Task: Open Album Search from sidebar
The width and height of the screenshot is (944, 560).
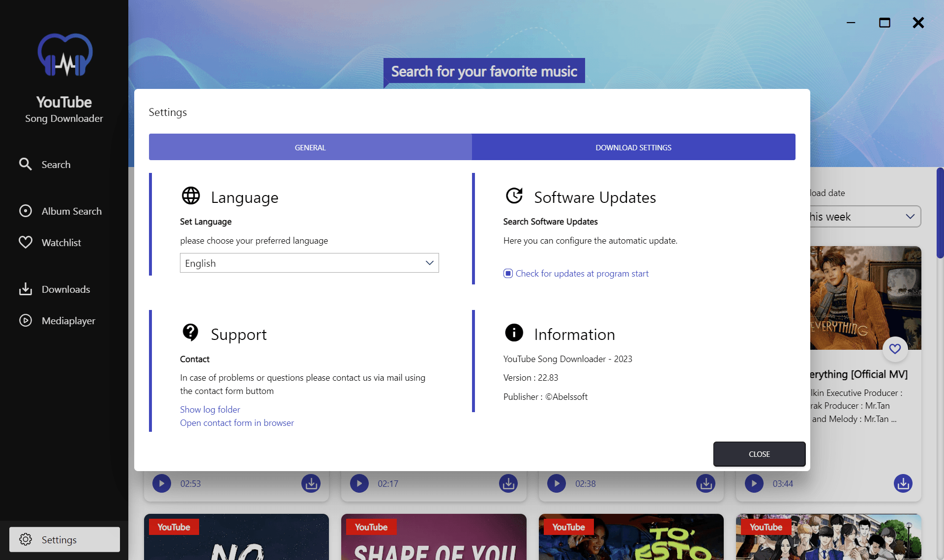Action: pyautogui.click(x=60, y=211)
